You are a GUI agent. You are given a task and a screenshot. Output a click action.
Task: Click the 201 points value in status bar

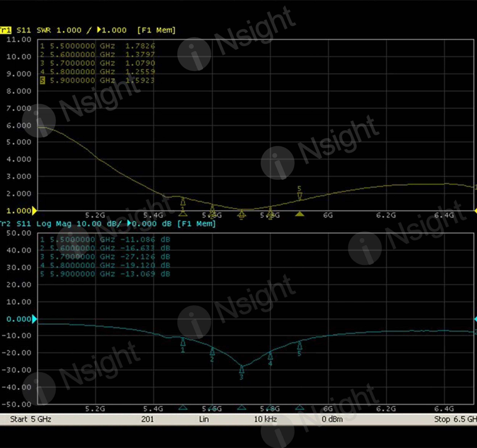pyautogui.click(x=147, y=419)
